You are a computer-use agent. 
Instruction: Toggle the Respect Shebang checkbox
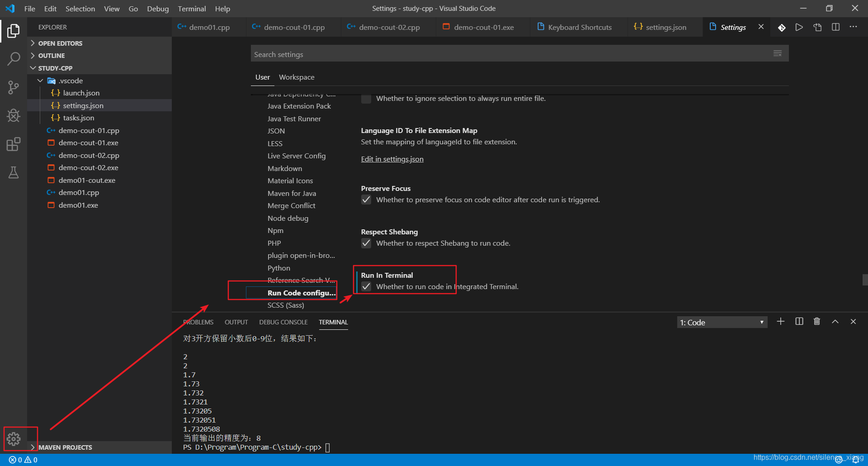point(366,243)
